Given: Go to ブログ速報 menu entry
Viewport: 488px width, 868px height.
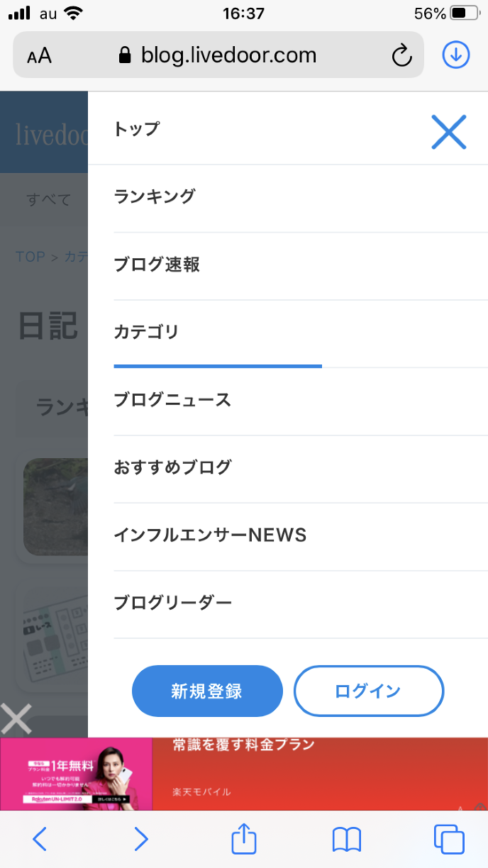Looking at the screenshot, I should (x=157, y=265).
